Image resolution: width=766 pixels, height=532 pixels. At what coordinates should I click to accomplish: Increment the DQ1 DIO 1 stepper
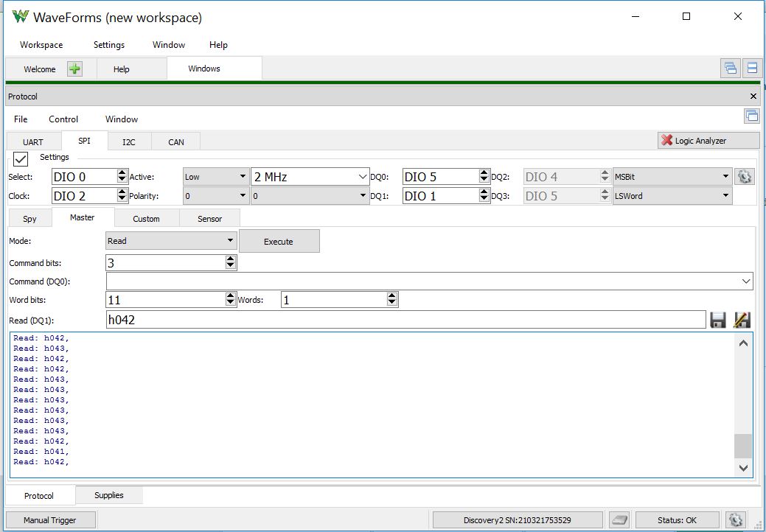(x=484, y=192)
